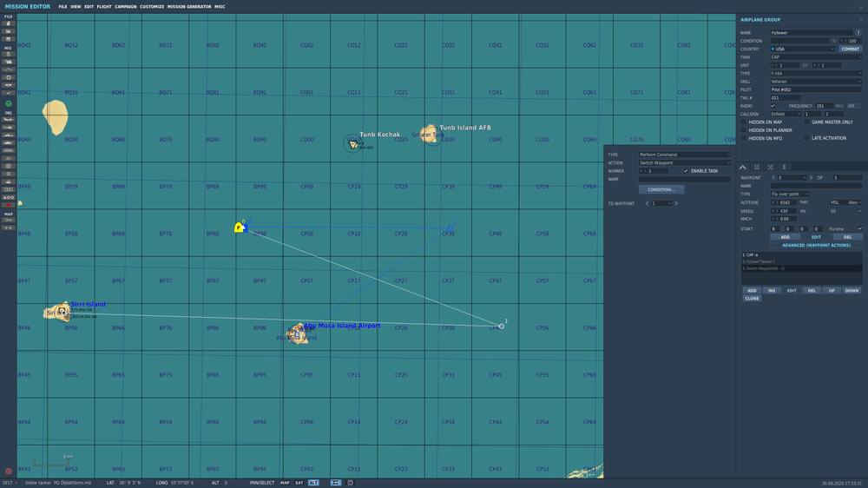Image resolution: width=868 pixels, height=488 pixels.
Task: Click the COMBAT button
Action: coord(851,49)
